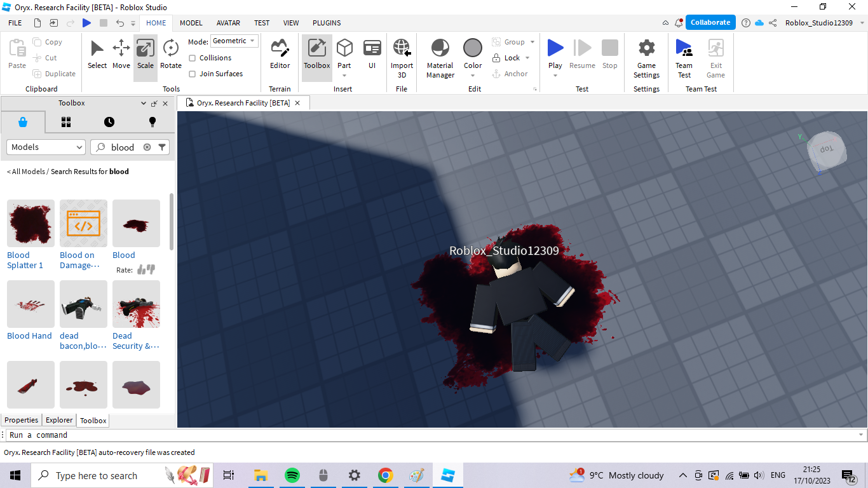Open the Creations lightbulb tab in Toolbox
Image resolution: width=868 pixels, height=488 pixels.
coord(153,122)
